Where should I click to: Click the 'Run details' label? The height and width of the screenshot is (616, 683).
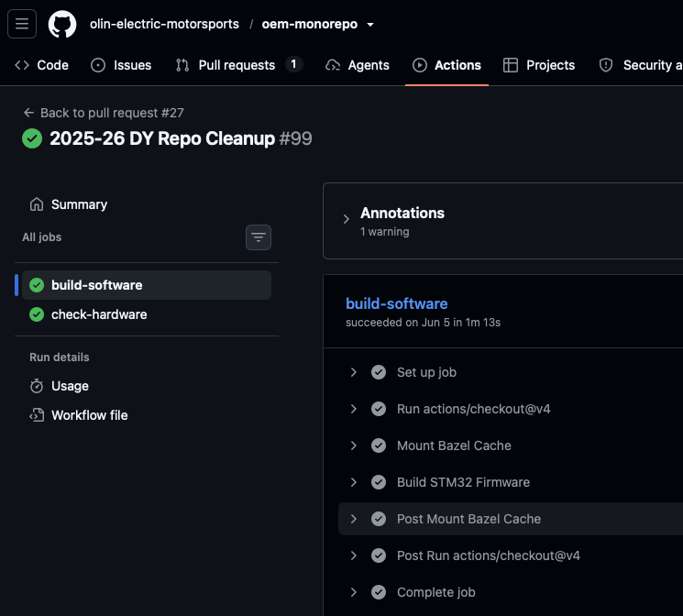(x=60, y=357)
